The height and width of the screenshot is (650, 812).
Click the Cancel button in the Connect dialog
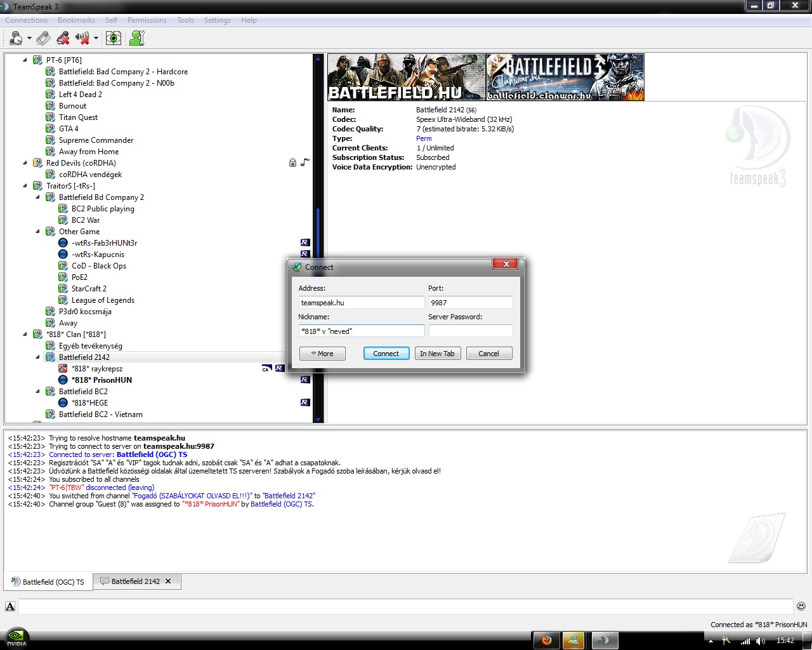489,354
